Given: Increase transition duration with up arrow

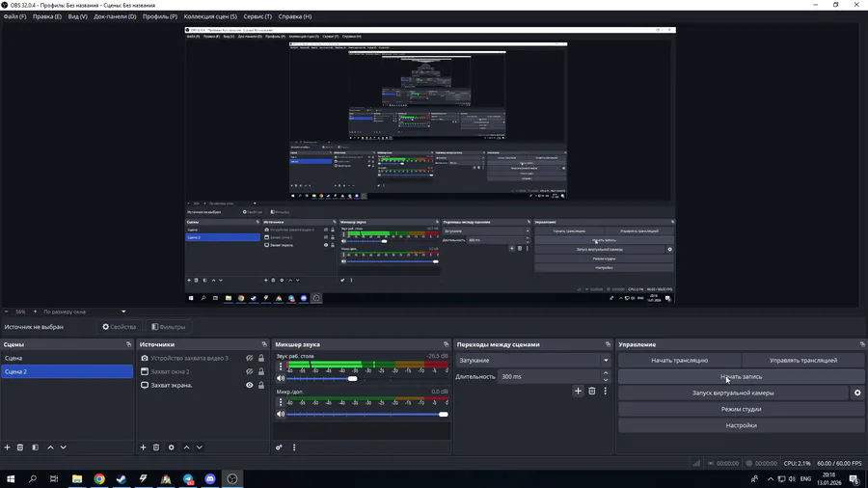Looking at the screenshot, I should point(606,373).
